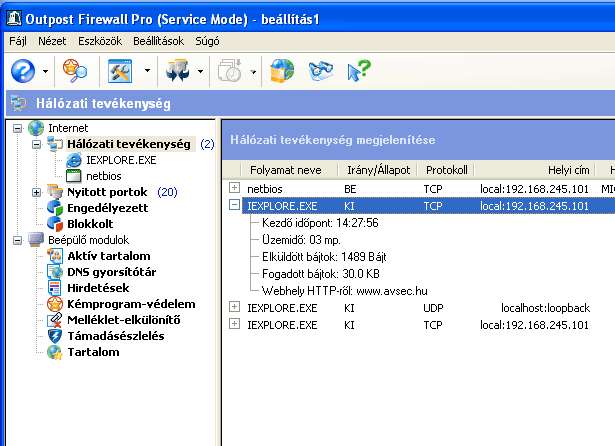Click the glasses log viewer toolbar icon
This screenshot has height=446, width=615.
point(320,71)
